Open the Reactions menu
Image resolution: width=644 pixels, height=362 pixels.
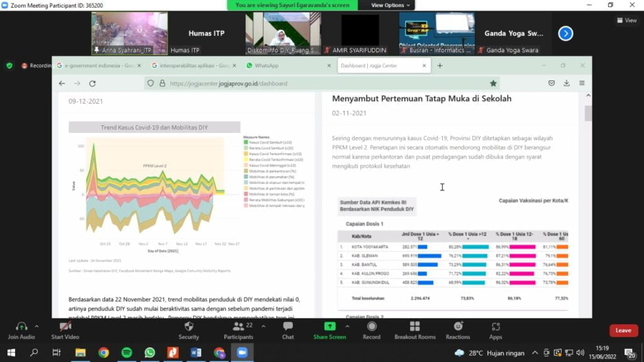point(458,327)
